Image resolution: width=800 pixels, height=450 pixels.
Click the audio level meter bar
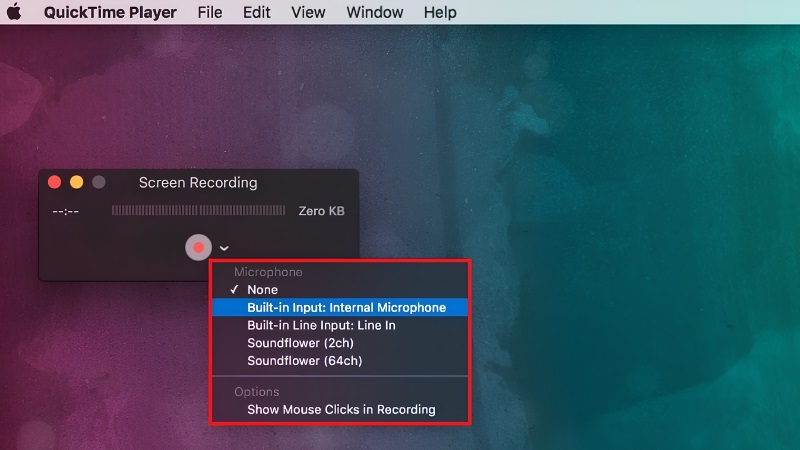[x=198, y=210]
